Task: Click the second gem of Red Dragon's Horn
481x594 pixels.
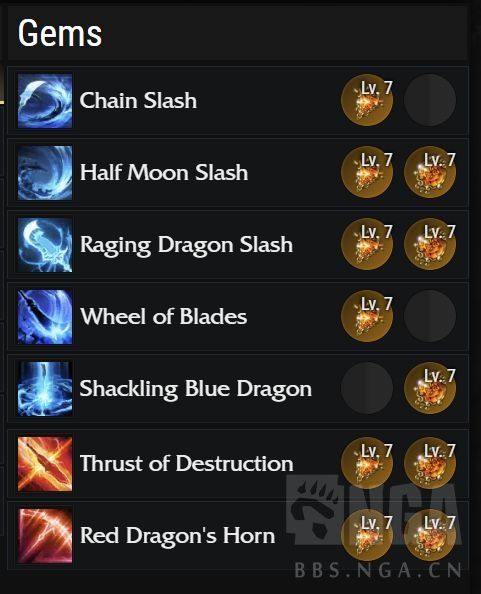Action: (430, 535)
